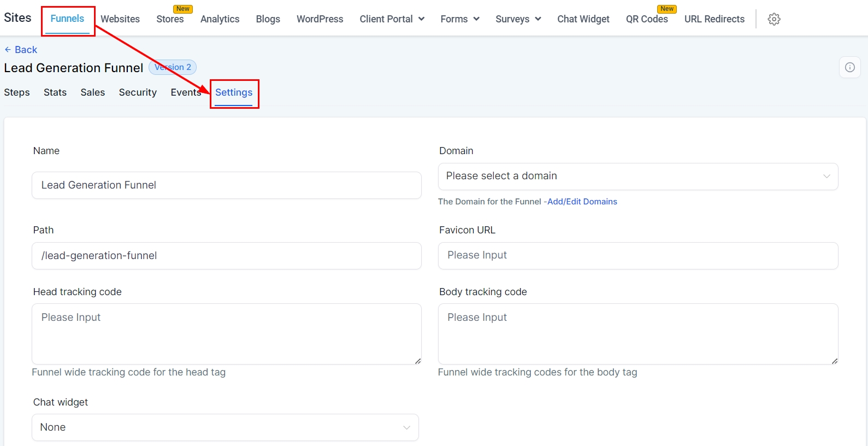Open the Chat widget dropdown
Image resolution: width=868 pixels, height=446 pixels.
click(225, 427)
